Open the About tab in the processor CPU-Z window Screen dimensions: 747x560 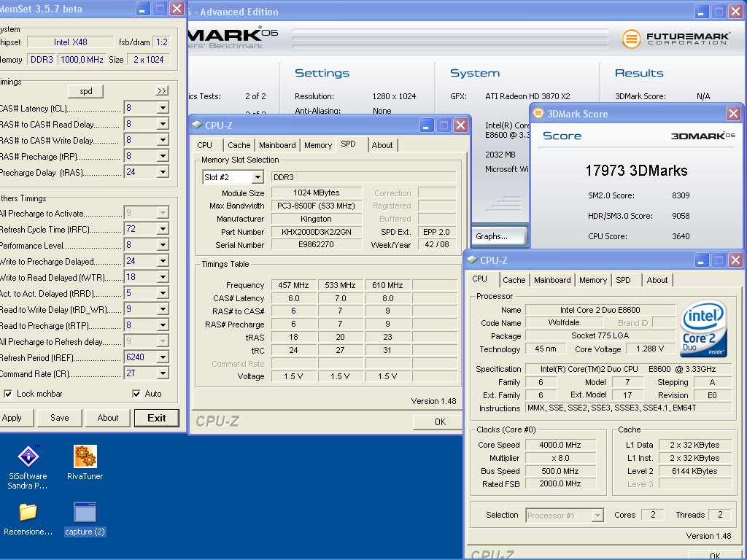pos(657,280)
